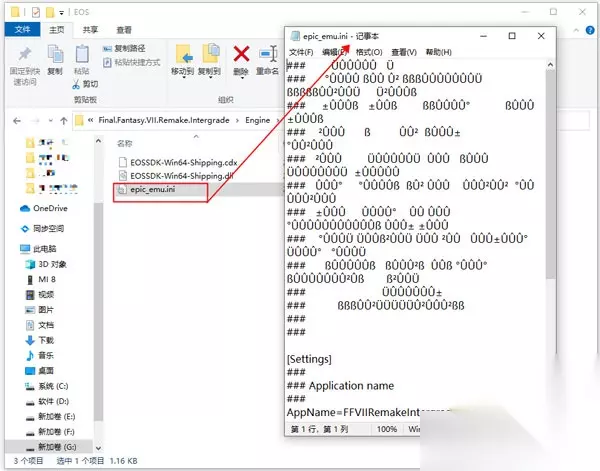Viewport: 600px width, 471px height.
Task: Click the Copy icon in ribbon
Action: click(55, 54)
